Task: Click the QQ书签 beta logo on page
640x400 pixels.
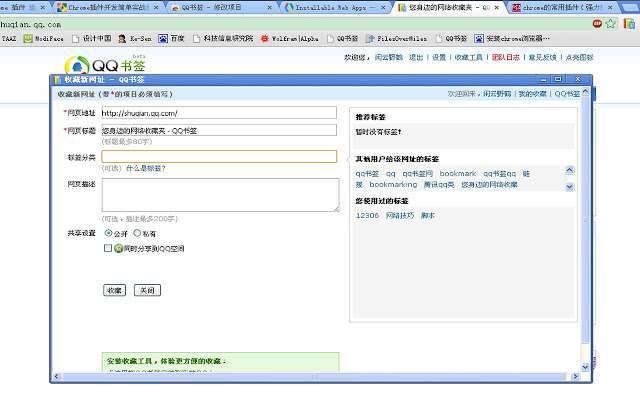Action: [x=105, y=64]
